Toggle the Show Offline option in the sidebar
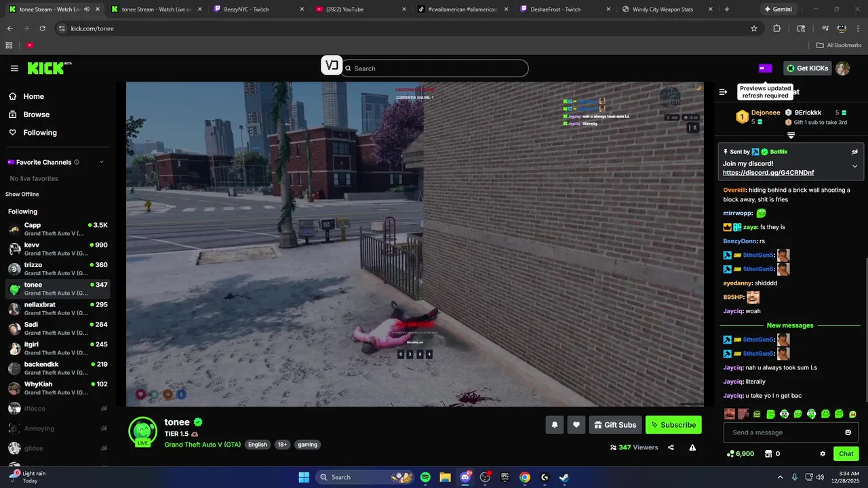Screen dimensions: 868x488 22,195
